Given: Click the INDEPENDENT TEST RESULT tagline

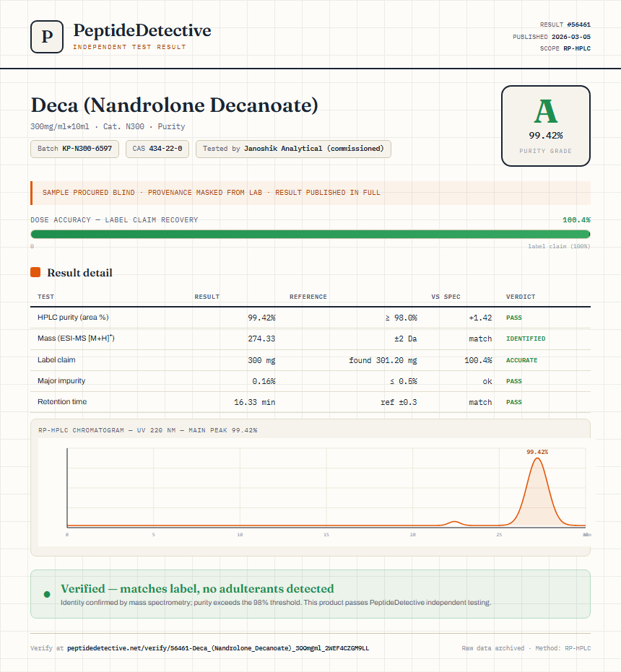Looking at the screenshot, I should (x=129, y=47).
